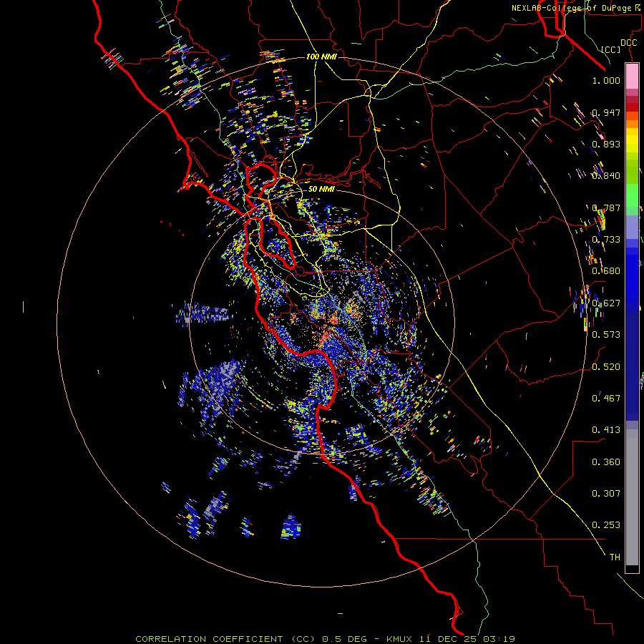644x644 pixels.
Task: Click the 0.520 scale value
Action: point(606,367)
